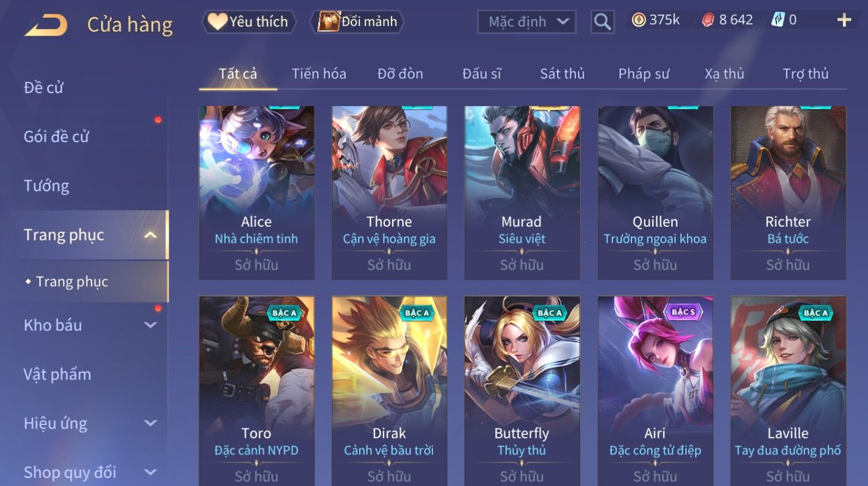Image resolution: width=868 pixels, height=486 pixels.
Task: Tap the blue voucher currency icon
Action: [778, 20]
